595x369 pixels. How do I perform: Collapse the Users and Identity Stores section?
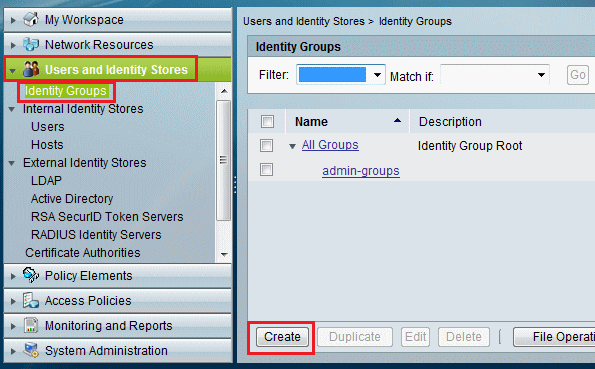[13, 71]
